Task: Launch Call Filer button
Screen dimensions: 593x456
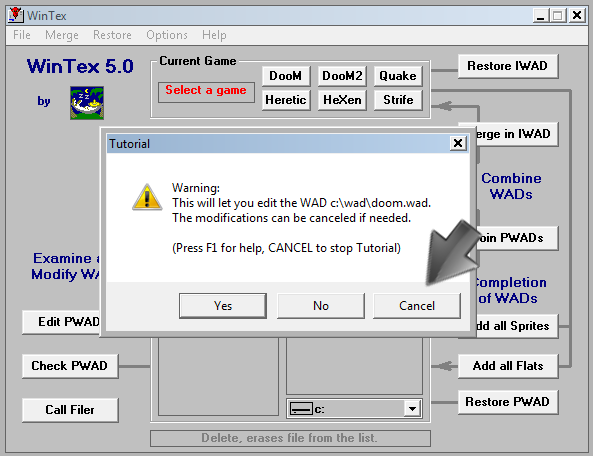Action: (70, 410)
